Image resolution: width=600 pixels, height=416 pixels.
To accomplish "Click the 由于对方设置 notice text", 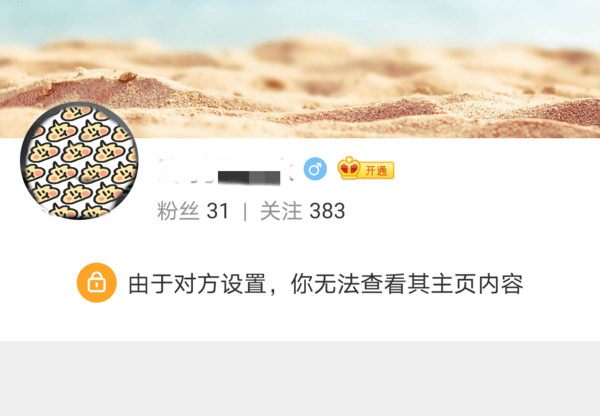I will pyautogui.click(x=197, y=284).
